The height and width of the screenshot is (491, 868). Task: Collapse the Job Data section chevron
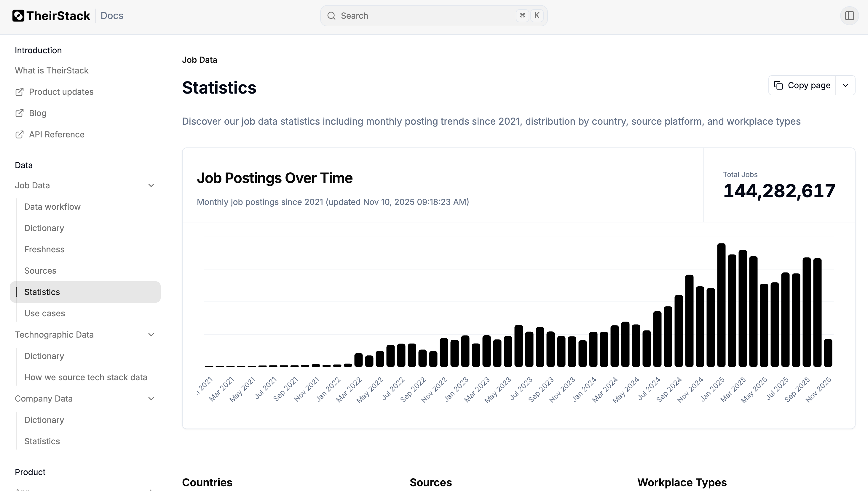pos(151,185)
